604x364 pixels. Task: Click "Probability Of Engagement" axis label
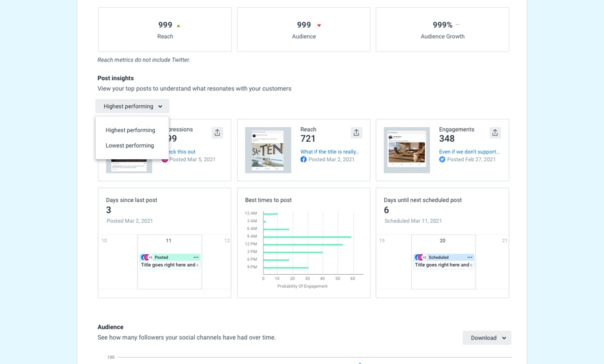click(x=303, y=286)
